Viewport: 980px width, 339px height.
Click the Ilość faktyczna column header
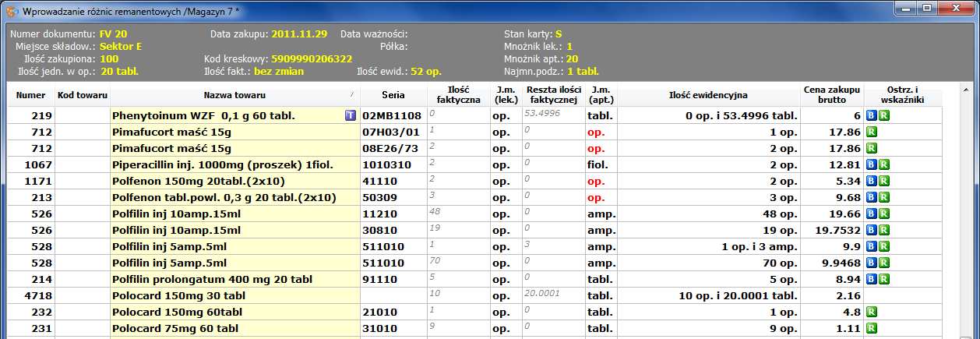pyautogui.click(x=458, y=95)
